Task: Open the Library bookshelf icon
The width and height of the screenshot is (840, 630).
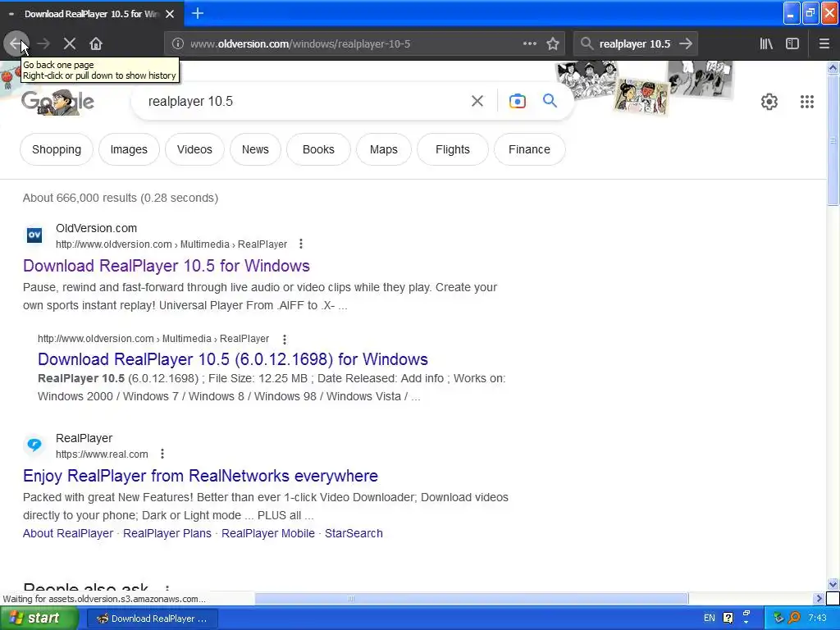Action: point(766,43)
